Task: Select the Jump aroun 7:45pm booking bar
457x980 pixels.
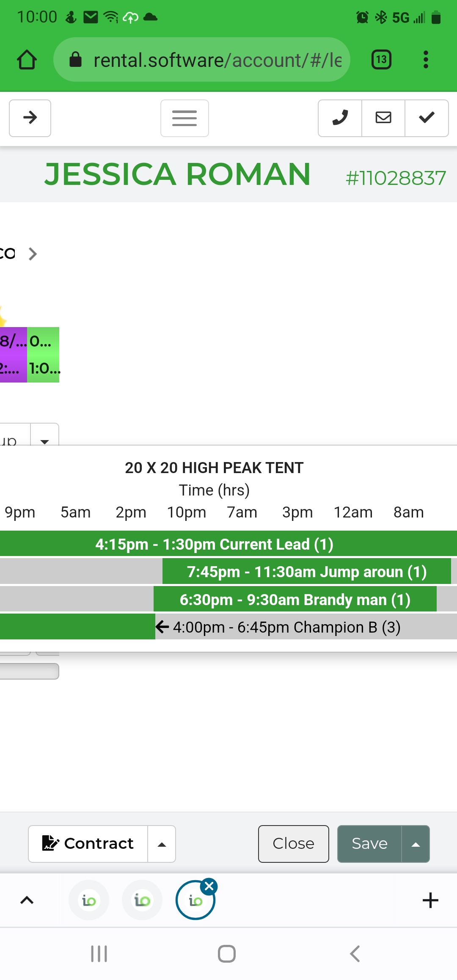Action: click(306, 572)
